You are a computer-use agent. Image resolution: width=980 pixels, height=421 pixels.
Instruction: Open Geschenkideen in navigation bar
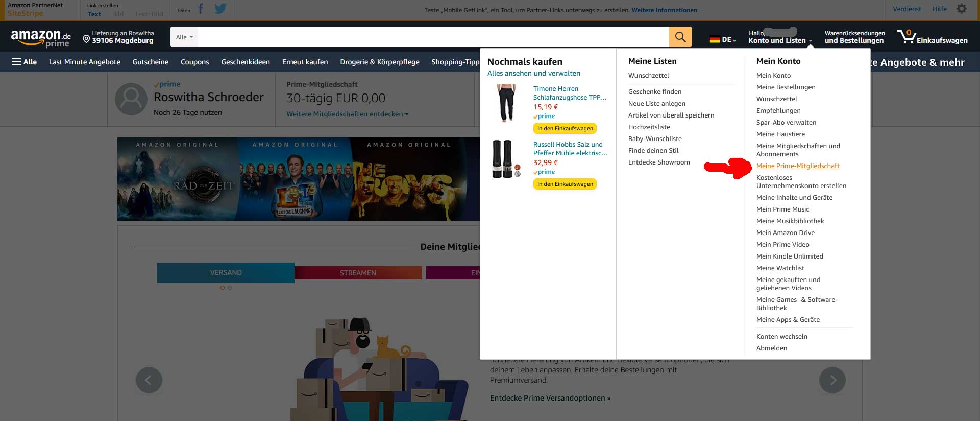(246, 62)
